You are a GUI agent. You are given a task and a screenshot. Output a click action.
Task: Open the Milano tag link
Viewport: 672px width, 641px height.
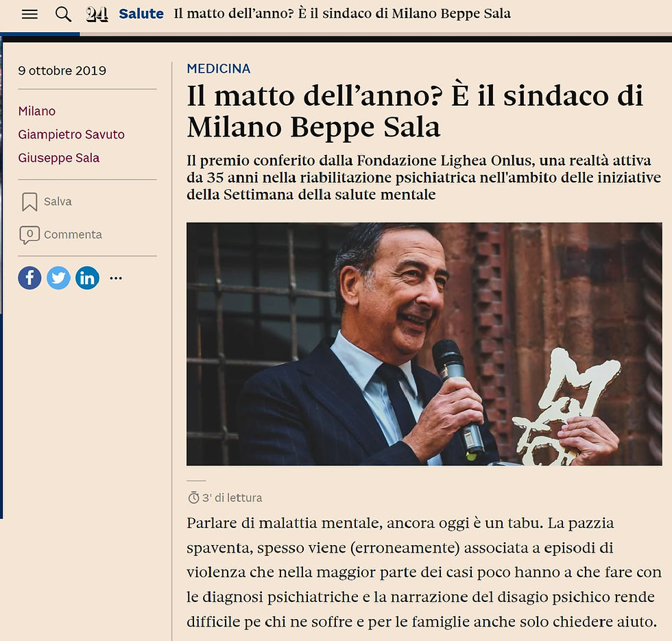point(37,111)
